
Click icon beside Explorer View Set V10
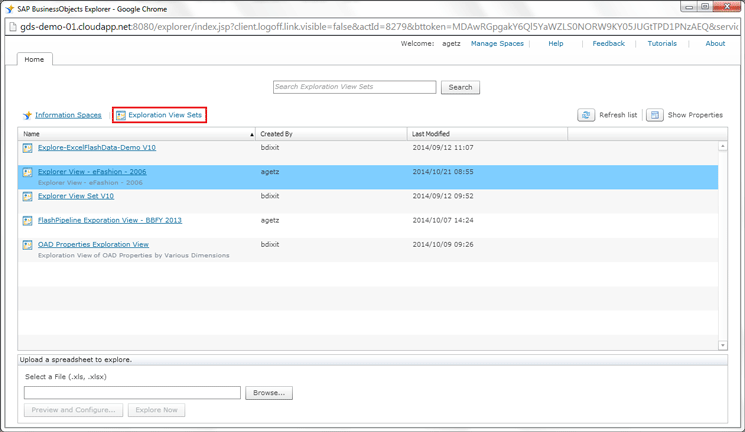coord(28,197)
